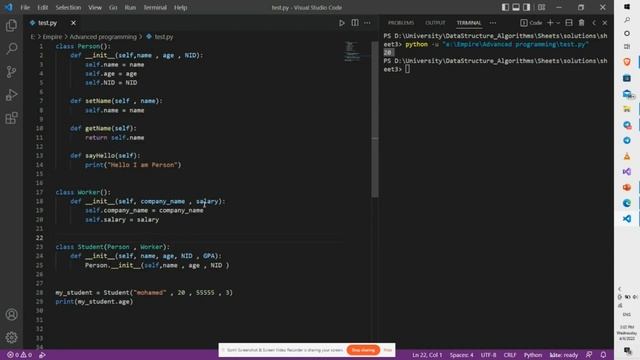Open the Help menu
This screenshot has width=640, height=360.
pyautogui.click(x=180, y=7)
